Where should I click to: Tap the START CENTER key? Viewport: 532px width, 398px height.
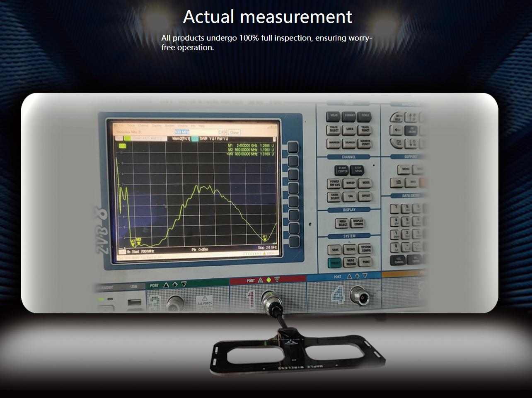[342, 170]
